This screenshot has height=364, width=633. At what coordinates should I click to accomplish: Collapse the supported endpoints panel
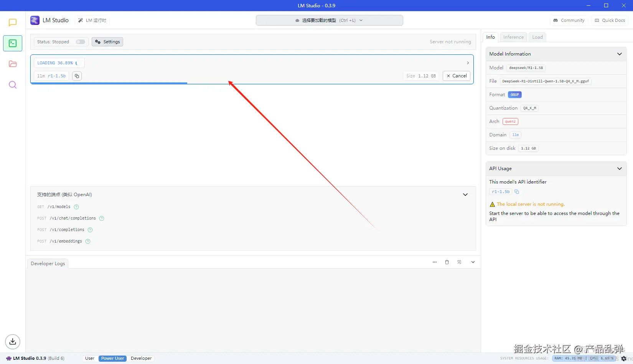[x=465, y=195]
